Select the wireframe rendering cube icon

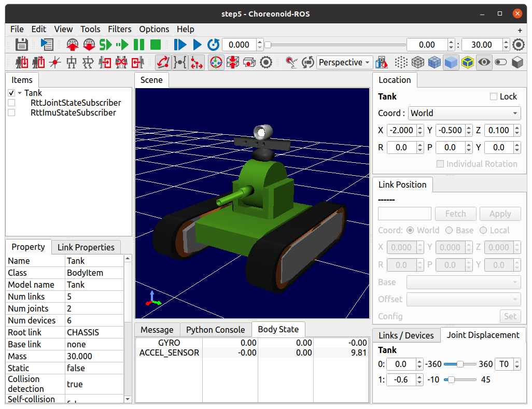[418, 63]
